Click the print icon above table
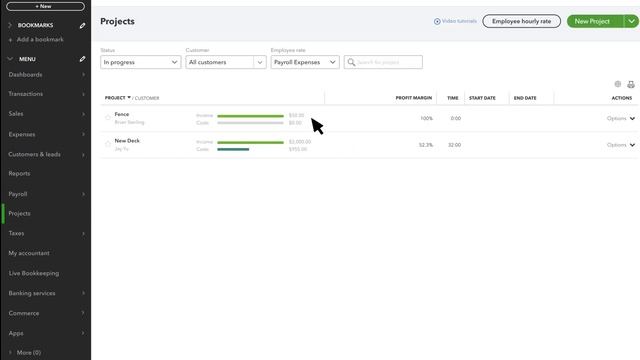 coord(631,84)
